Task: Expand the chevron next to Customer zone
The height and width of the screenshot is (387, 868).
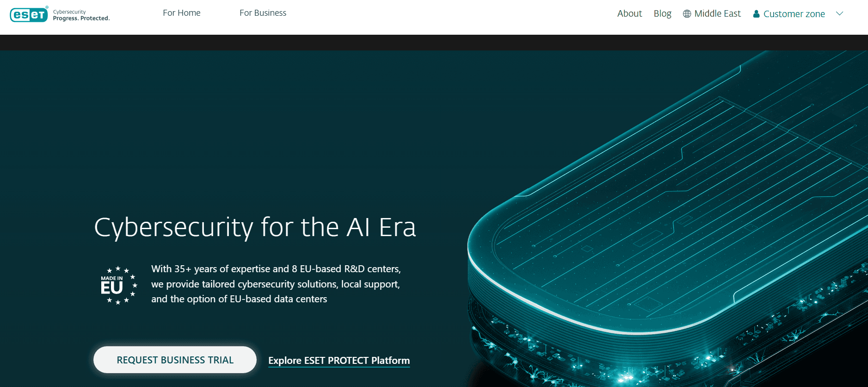Action: 840,13
